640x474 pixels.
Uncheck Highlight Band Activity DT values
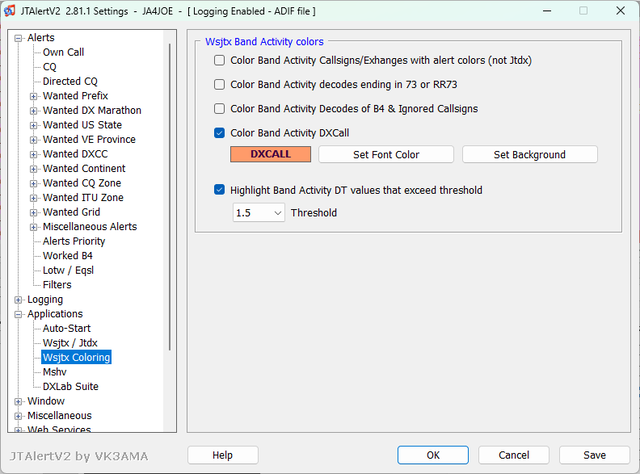[219, 190]
